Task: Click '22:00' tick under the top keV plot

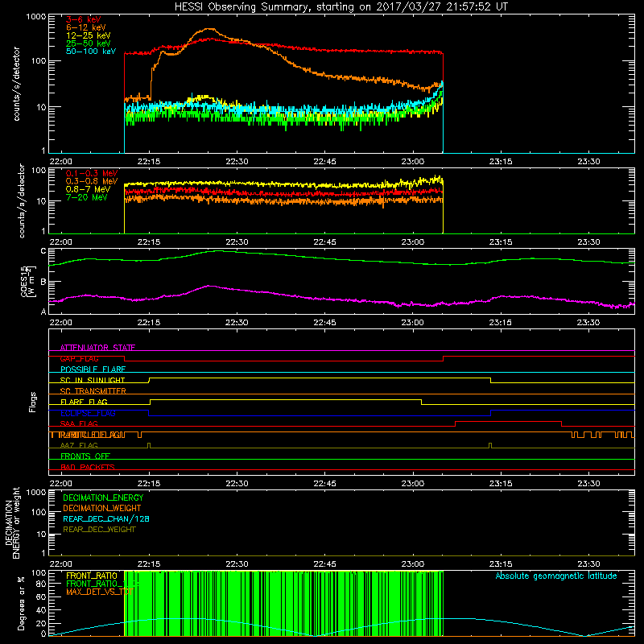Action: point(60,162)
